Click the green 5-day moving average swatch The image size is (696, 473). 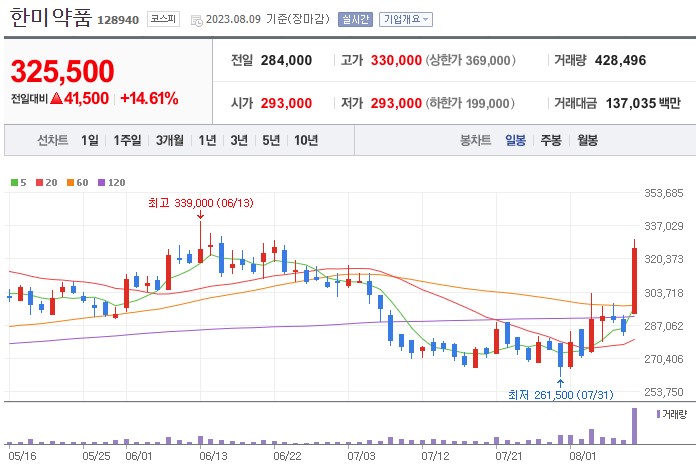(14, 182)
